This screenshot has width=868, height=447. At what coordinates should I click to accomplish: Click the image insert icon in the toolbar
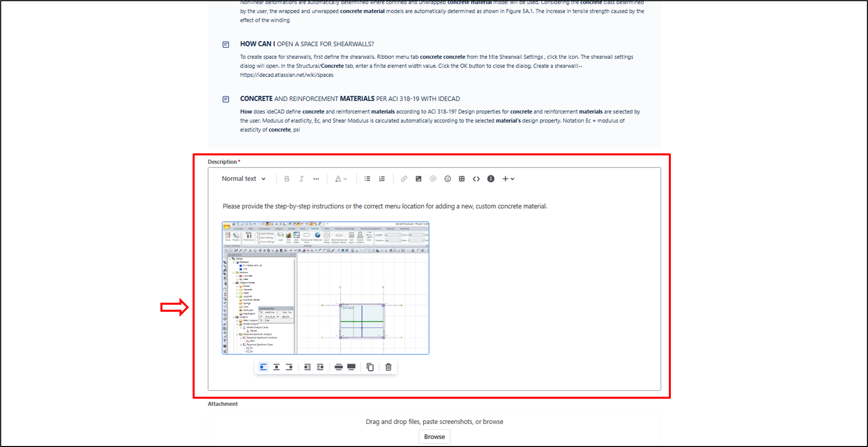418,178
